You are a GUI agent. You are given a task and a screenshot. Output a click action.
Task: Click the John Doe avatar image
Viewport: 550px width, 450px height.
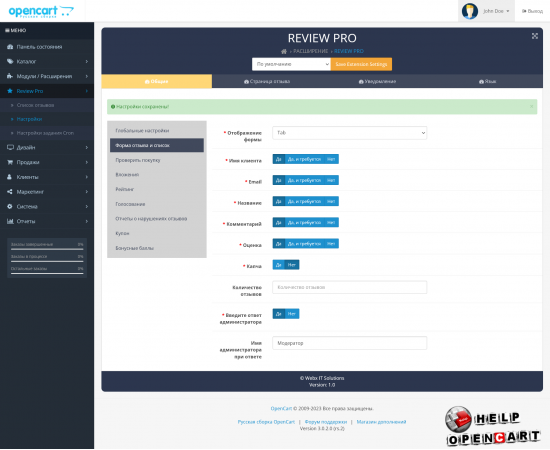pyautogui.click(x=470, y=11)
